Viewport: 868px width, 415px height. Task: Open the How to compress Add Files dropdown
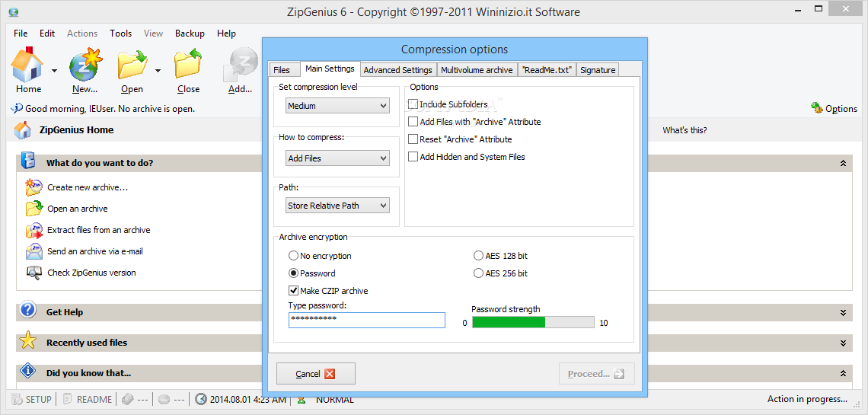(x=337, y=158)
